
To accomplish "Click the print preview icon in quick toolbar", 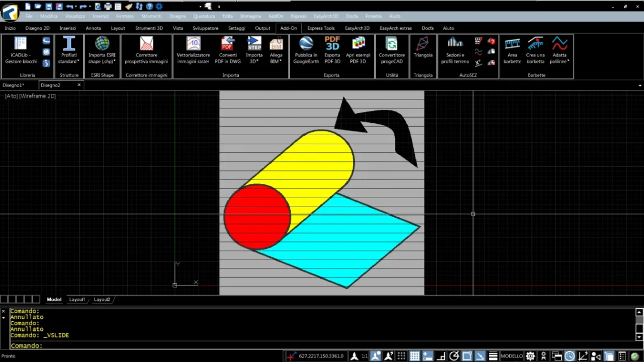I will click(x=98, y=7).
